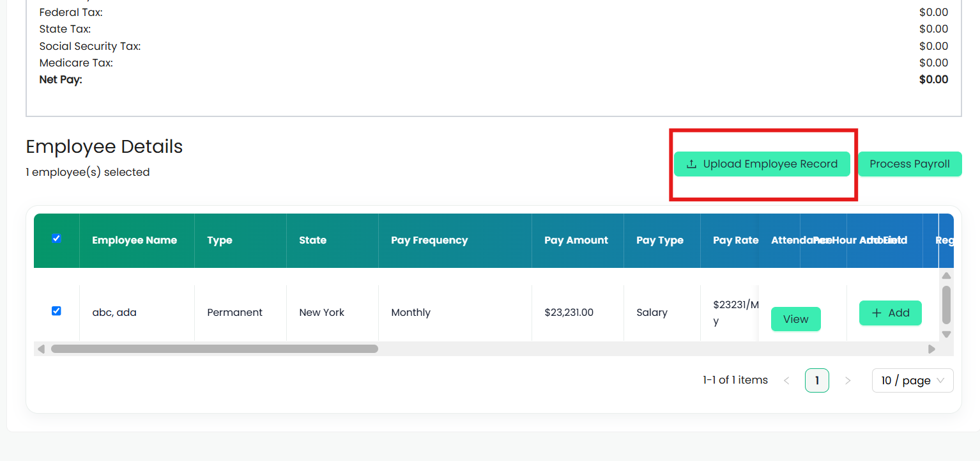Uncheck the checkbox for abc, ada row
Screen dimensions: 980x461
pos(56,311)
